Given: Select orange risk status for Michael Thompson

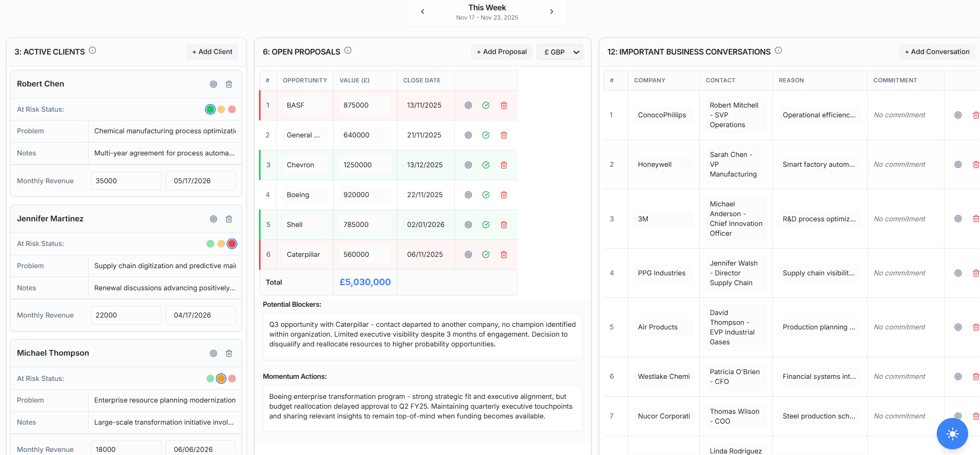Looking at the screenshot, I should click(x=221, y=379).
